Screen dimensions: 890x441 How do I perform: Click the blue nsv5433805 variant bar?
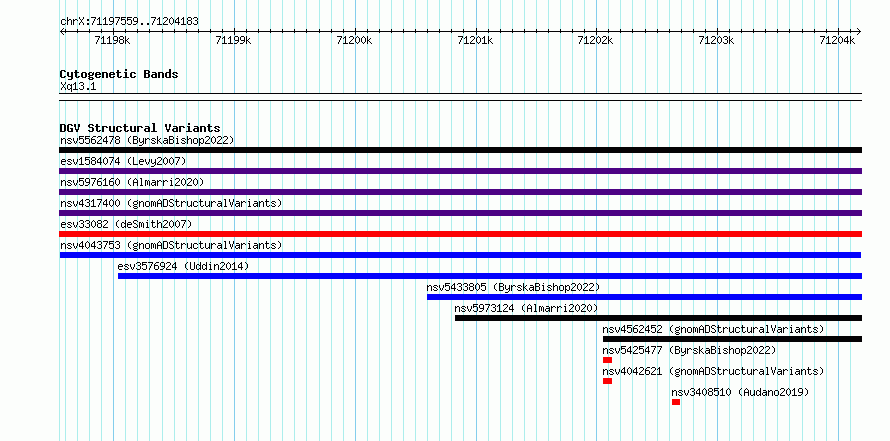click(x=644, y=297)
